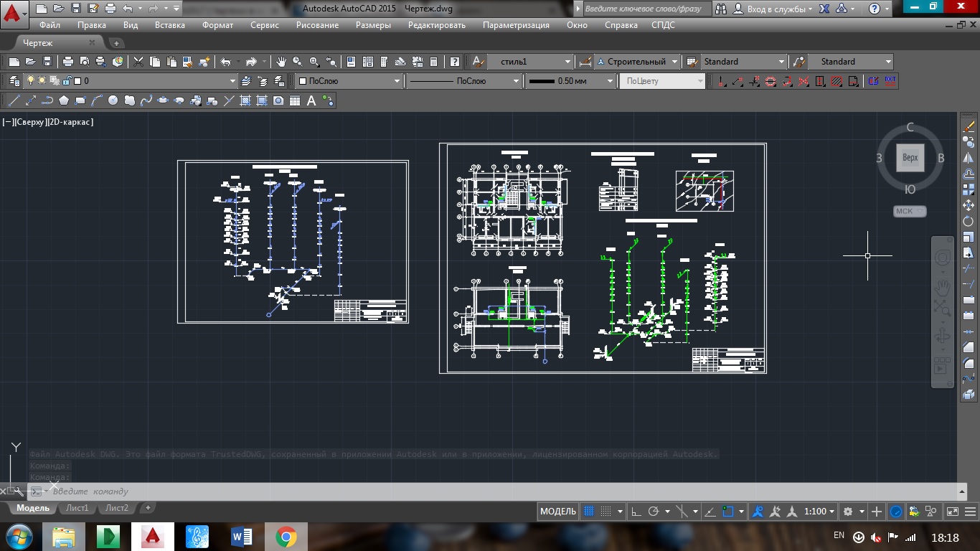
Task: Click into the Введите команду command line
Action: (502, 491)
